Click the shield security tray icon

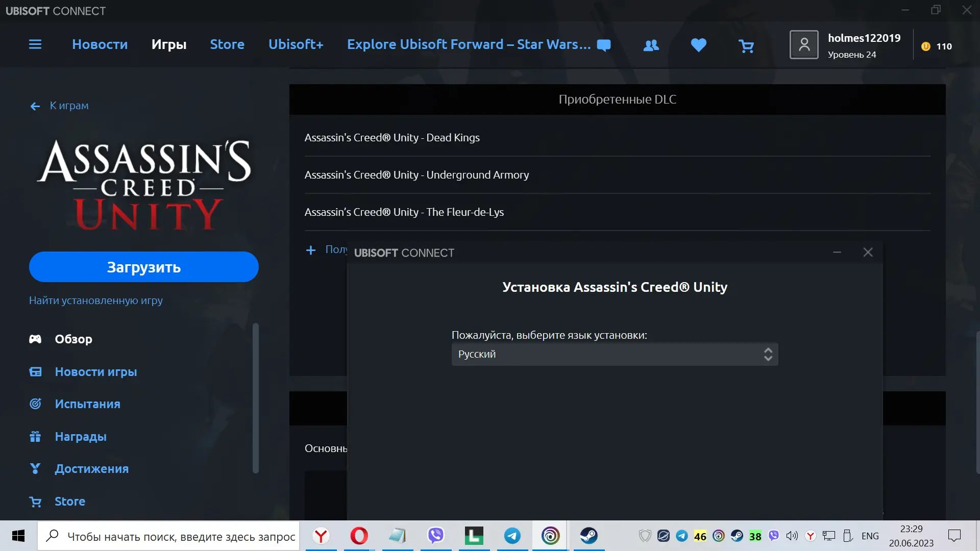click(645, 536)
